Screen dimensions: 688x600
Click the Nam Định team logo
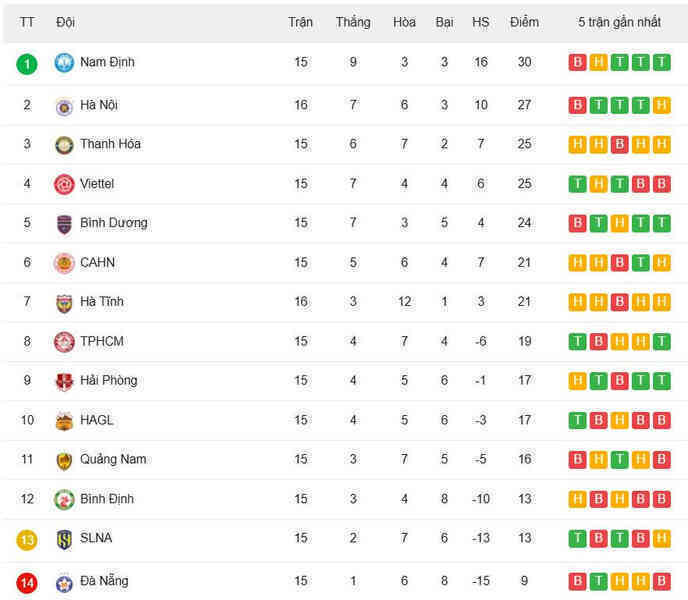pos(64,62)
